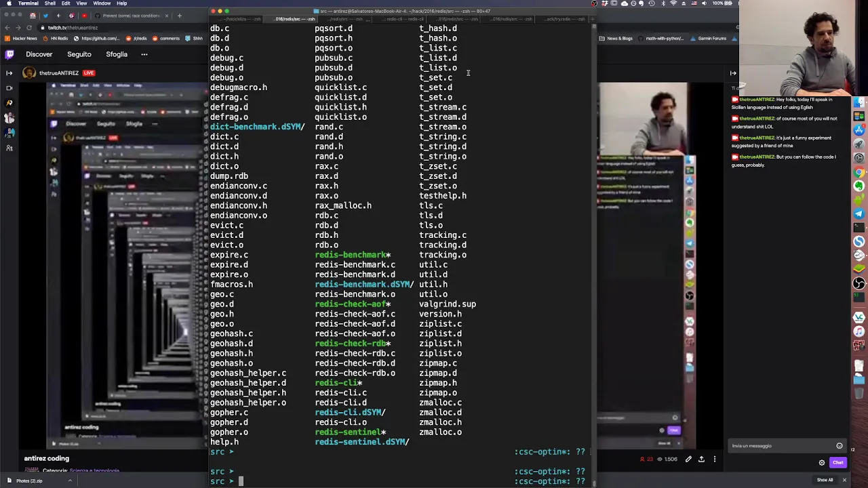Open News & Blogs bookmark folder
The height and width of the screenshot is (488, 868).
point(616,39)
